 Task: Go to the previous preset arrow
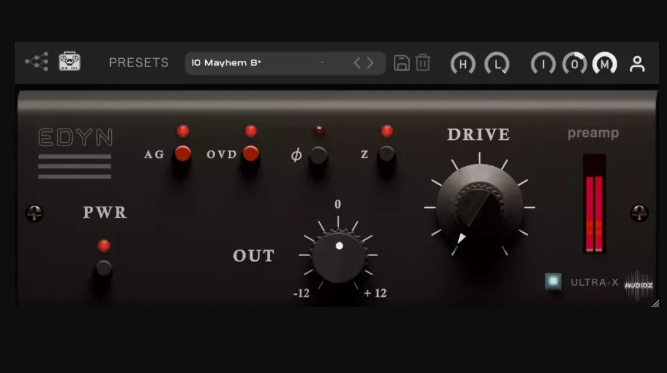tap(357, 63)
